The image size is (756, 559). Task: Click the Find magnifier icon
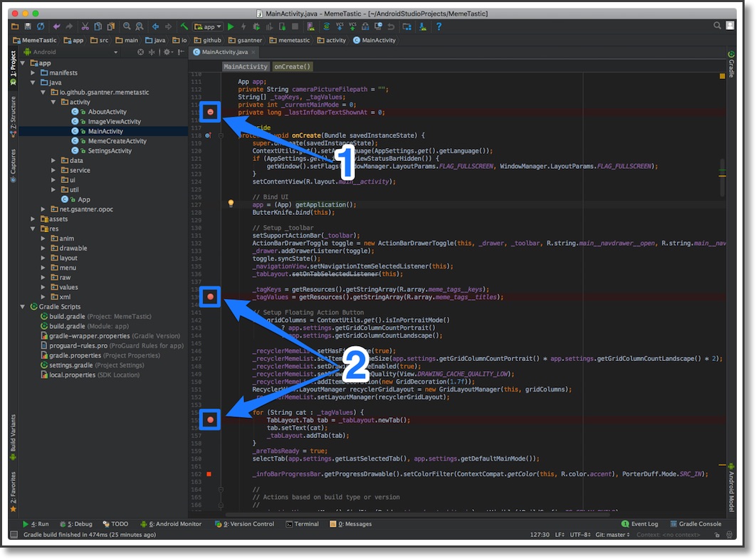126,26
